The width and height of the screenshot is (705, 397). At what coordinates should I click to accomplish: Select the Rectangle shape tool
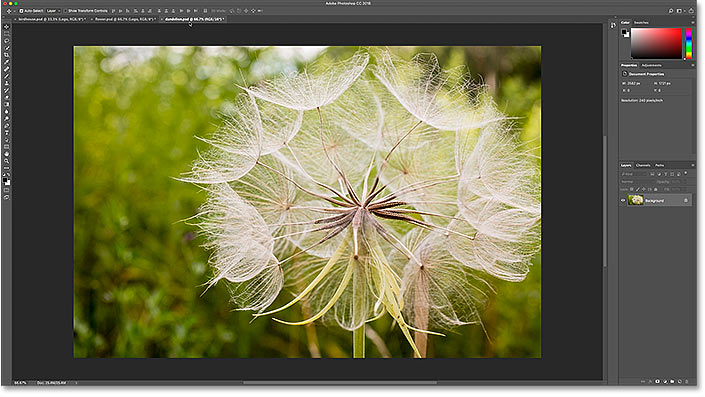tap(6, 147)
